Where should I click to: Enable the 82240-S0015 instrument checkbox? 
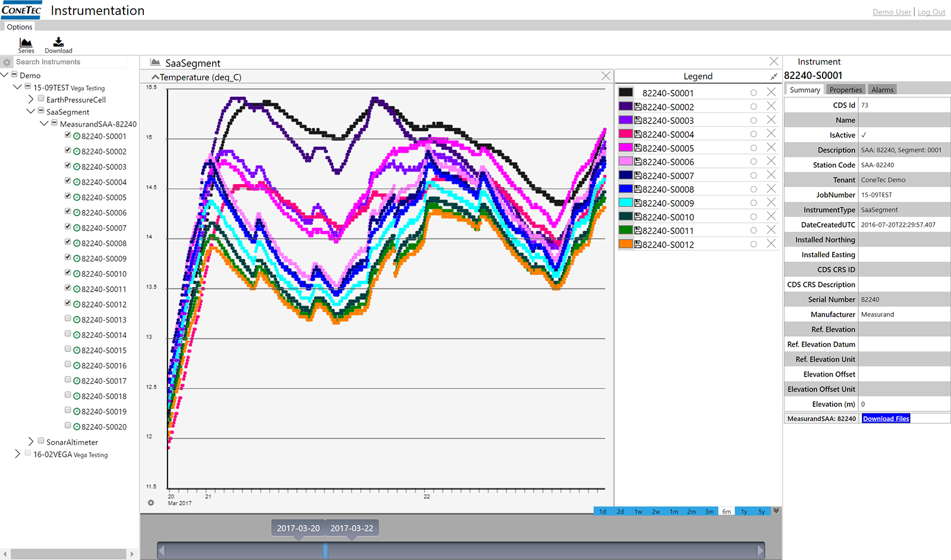click(68, 349)
